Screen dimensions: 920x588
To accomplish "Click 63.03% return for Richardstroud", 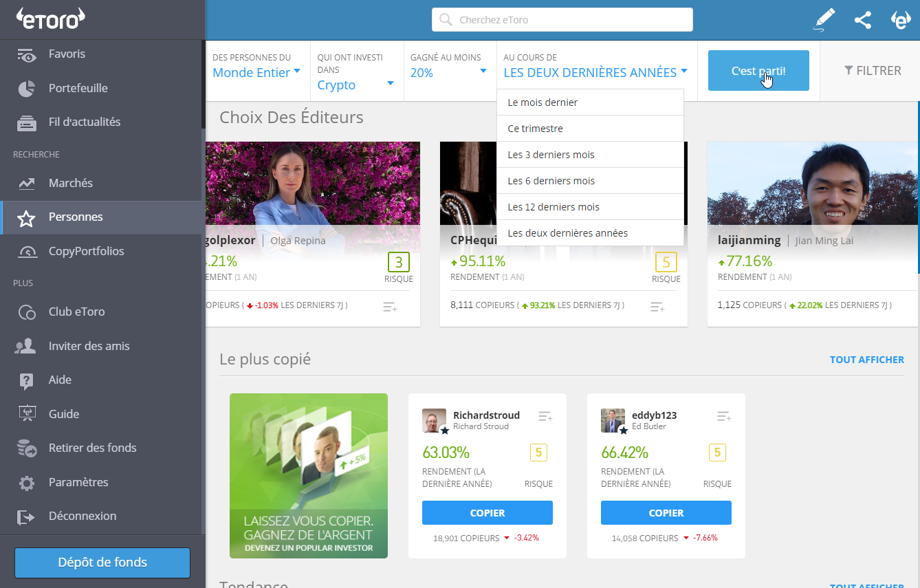I will tap(446, 453).
